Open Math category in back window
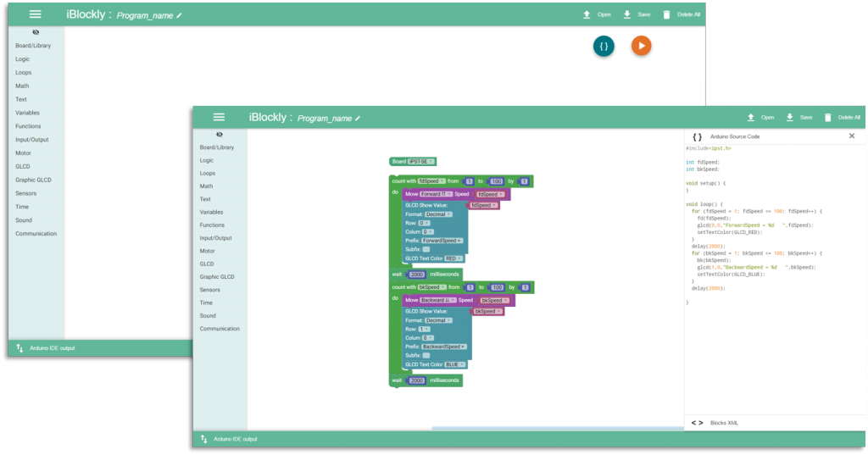 pyautogui.click(x=22, y=86)
